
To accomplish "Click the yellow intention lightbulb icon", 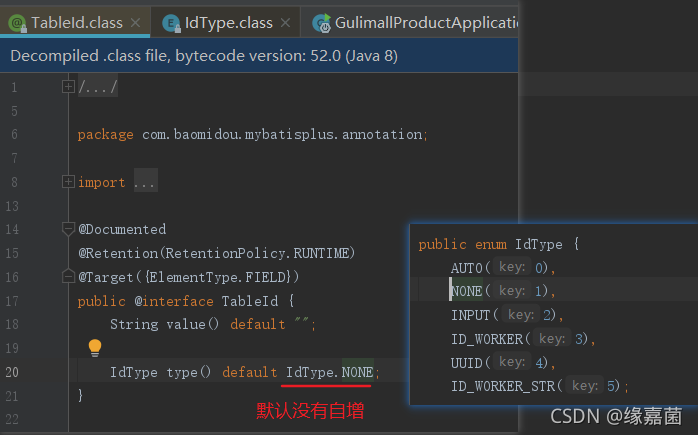I will [x=95, y=348].
